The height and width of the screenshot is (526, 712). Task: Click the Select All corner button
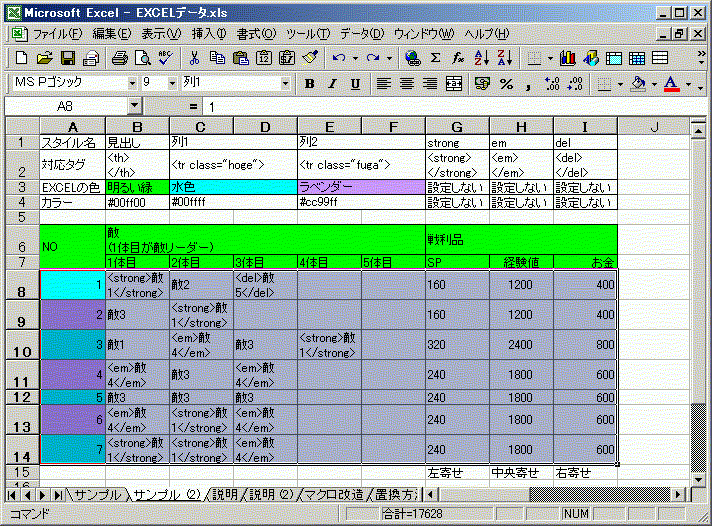pos(23,126)
